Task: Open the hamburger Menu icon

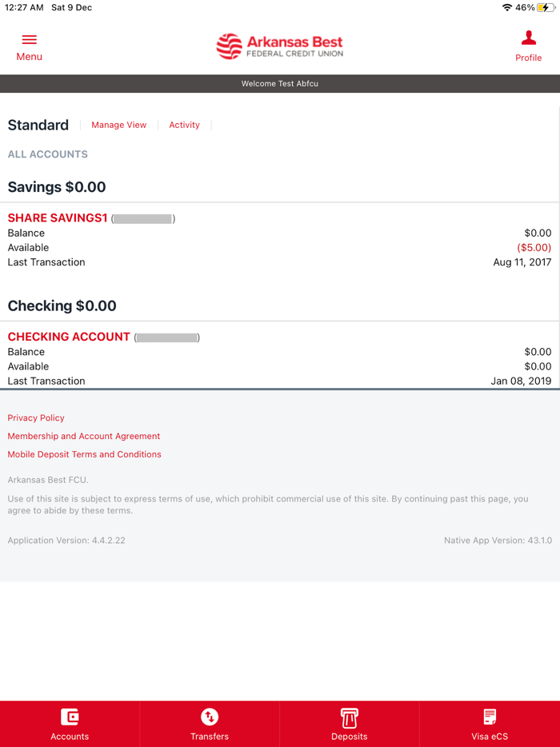Action: [x=30, y=38]
